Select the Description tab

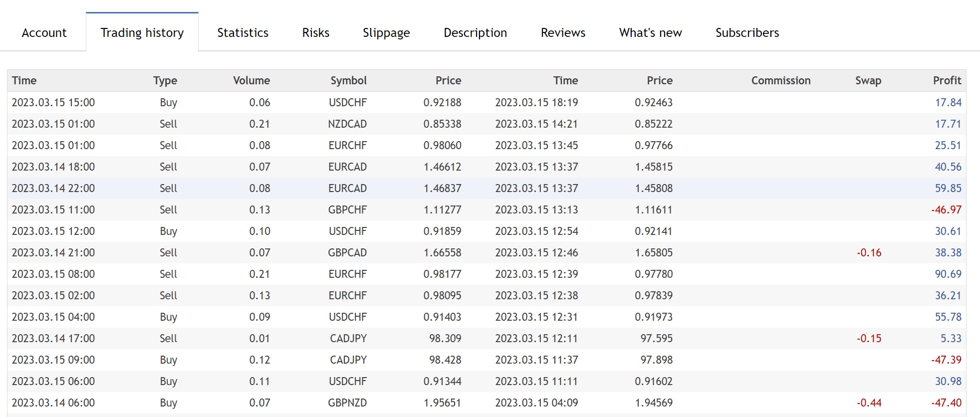(x=475, y=33)
